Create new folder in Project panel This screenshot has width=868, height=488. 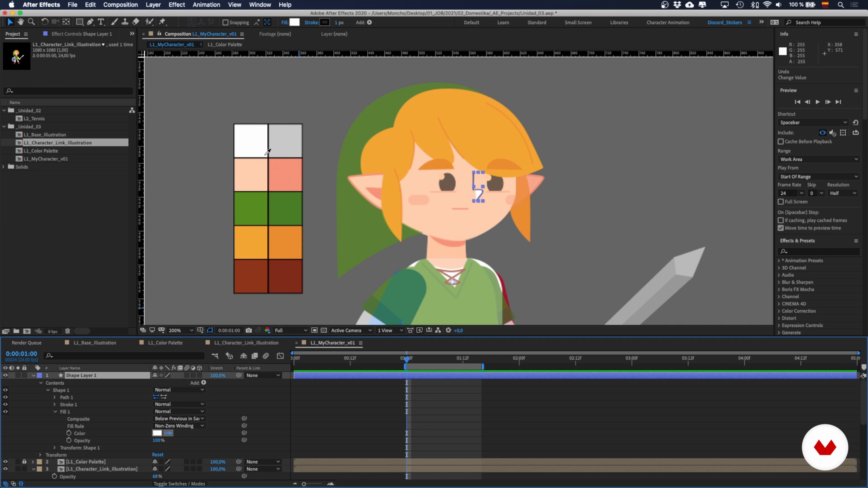pos(16,331)
